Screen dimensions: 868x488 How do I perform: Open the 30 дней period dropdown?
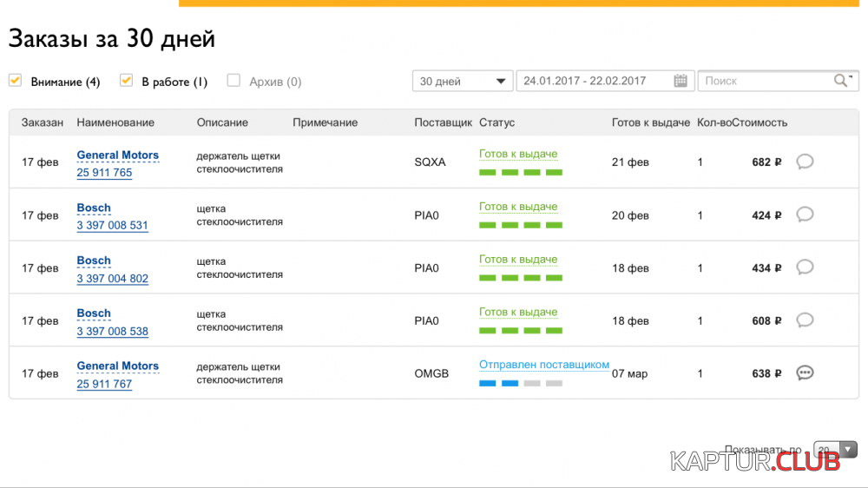coord(463,81)
